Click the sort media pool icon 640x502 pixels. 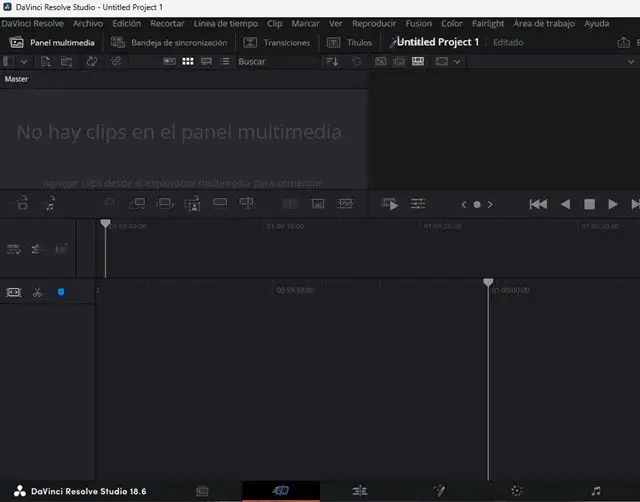(x=332, y=62)
